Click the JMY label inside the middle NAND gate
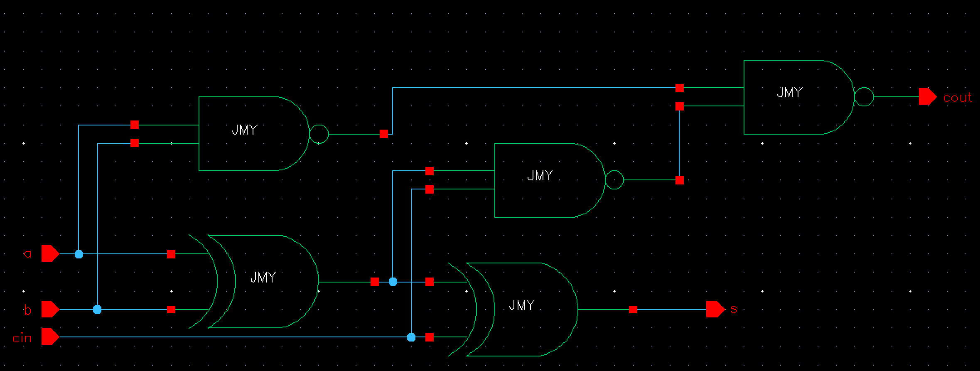The width and height of the screenshot is (980, 371). click(540, 176)
